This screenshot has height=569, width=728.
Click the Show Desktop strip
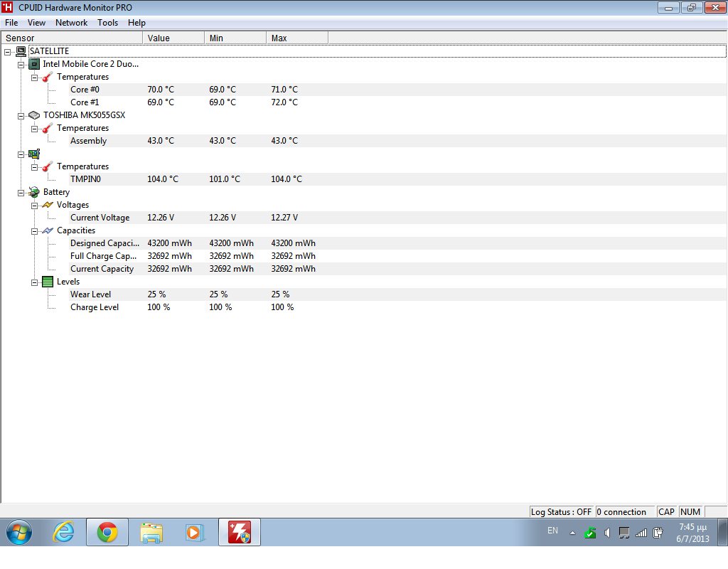[722, 532]
